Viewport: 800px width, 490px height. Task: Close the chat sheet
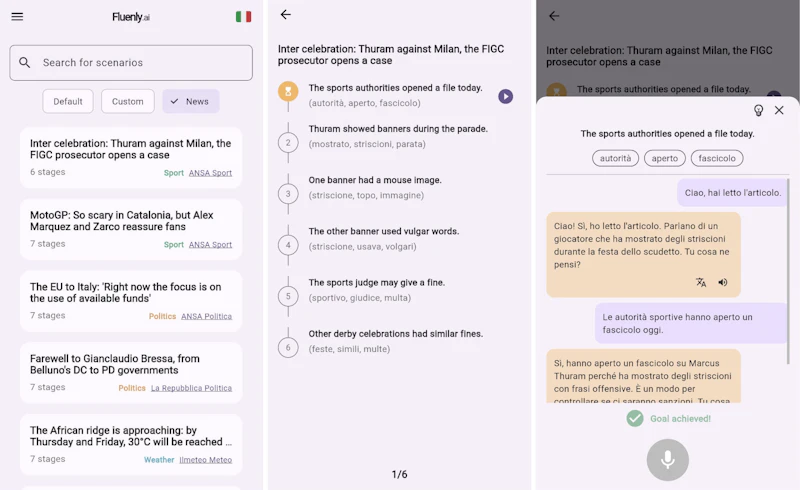[779, 110]
